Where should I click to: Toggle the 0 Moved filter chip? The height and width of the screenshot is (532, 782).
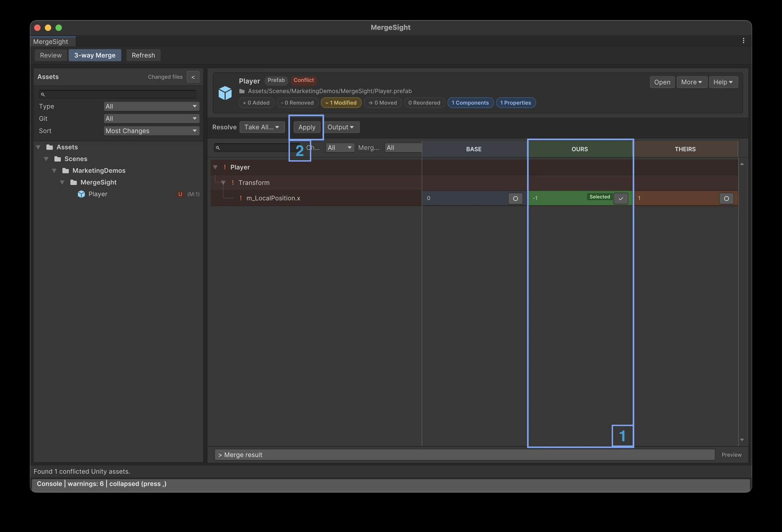tap(383, 103)
